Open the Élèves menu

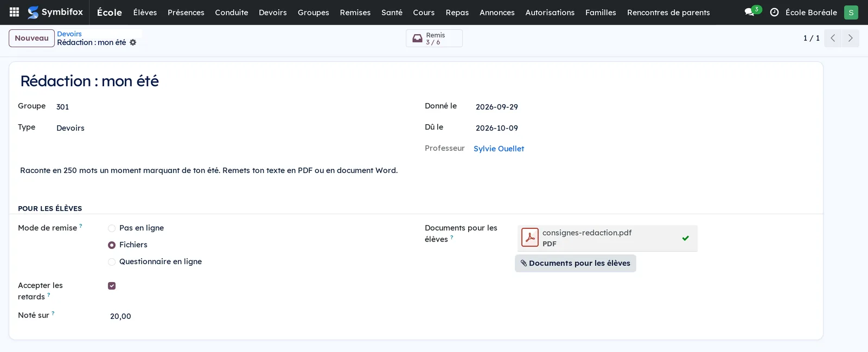pos(145,12)
